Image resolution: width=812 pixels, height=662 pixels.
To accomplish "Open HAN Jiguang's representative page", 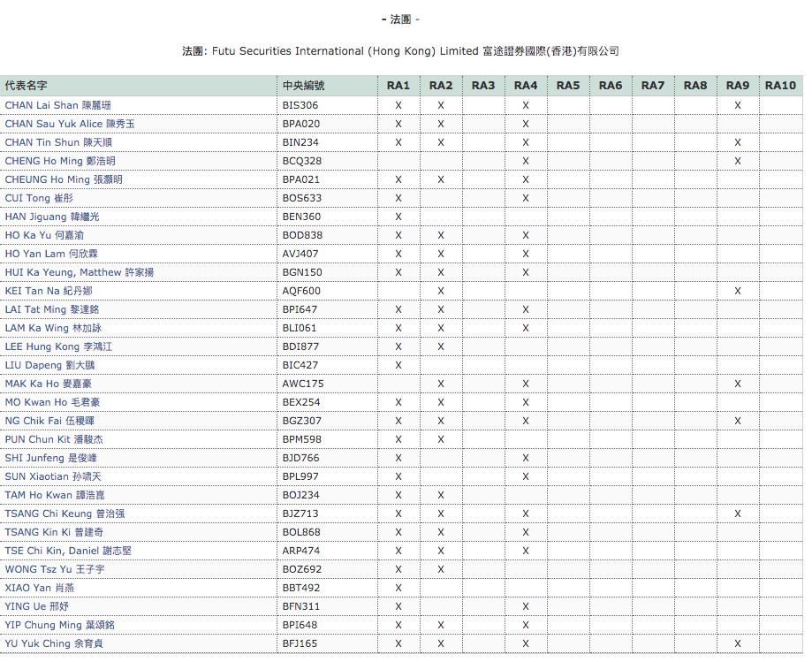I will pos(52,217).
